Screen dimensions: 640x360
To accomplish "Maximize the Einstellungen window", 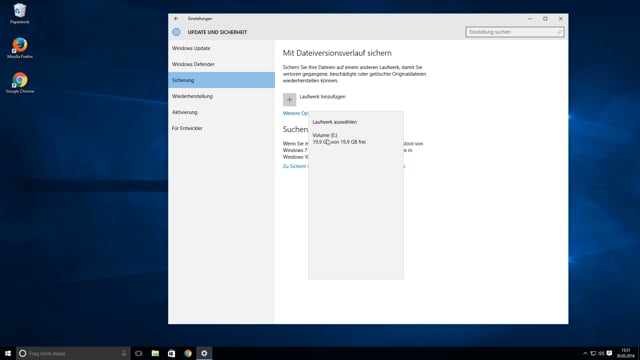I will coord(545,19).
